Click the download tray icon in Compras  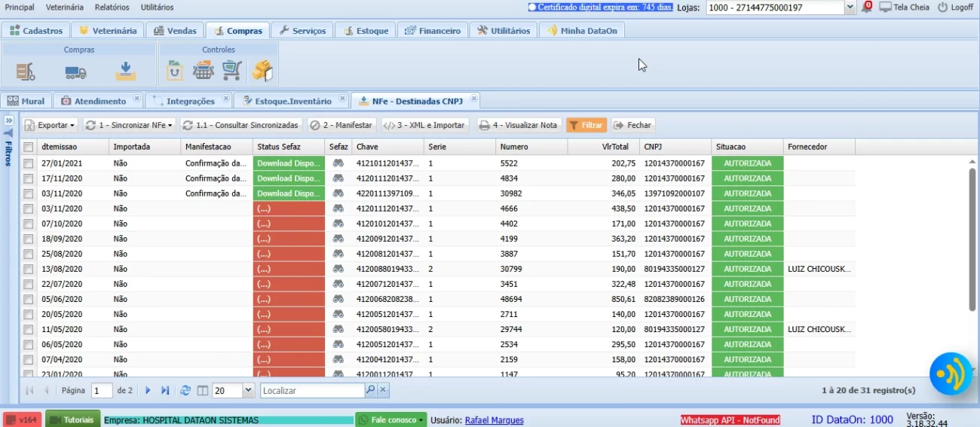125,72
